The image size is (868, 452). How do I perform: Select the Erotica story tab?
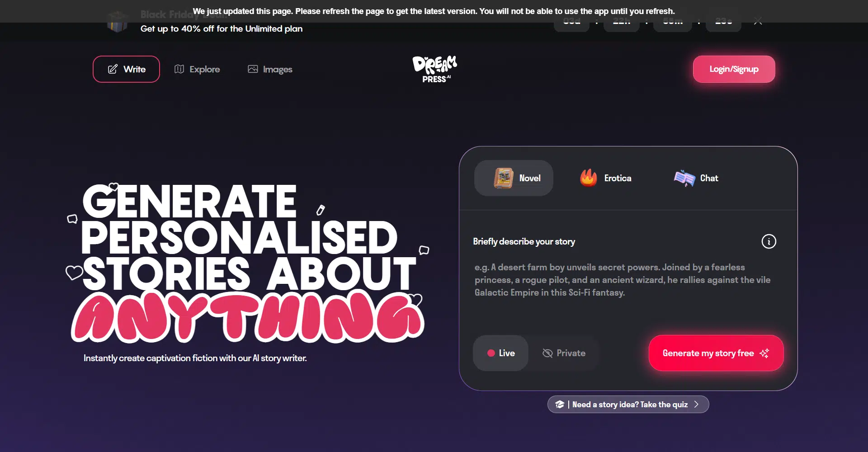606,178
